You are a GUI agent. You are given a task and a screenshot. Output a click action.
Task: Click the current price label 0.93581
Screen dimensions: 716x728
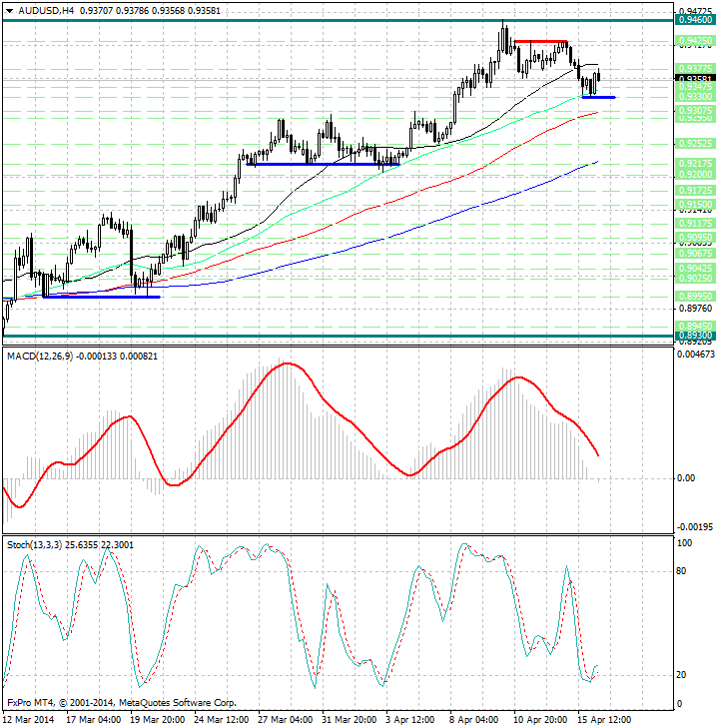coord(695,79)
